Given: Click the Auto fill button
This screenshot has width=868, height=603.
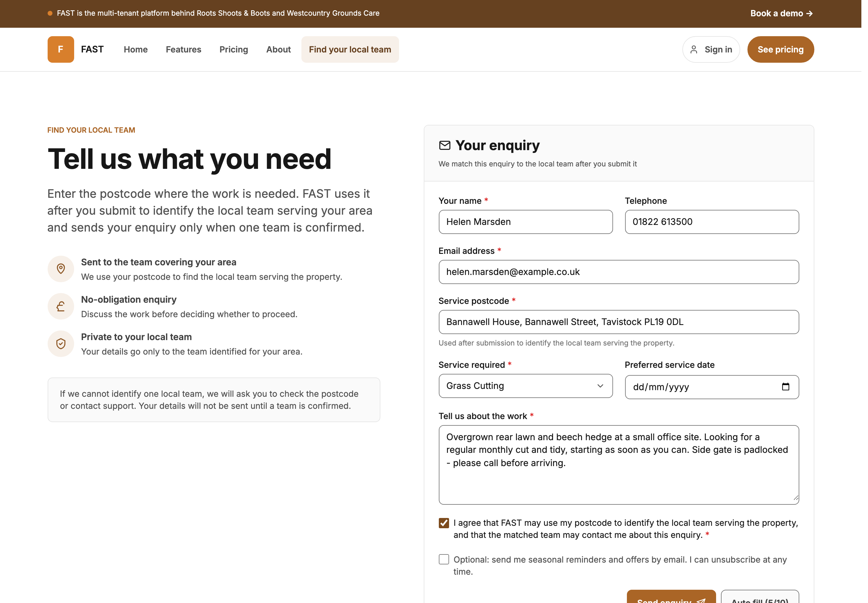Looking at the screenshot, I should pos(759,597).
